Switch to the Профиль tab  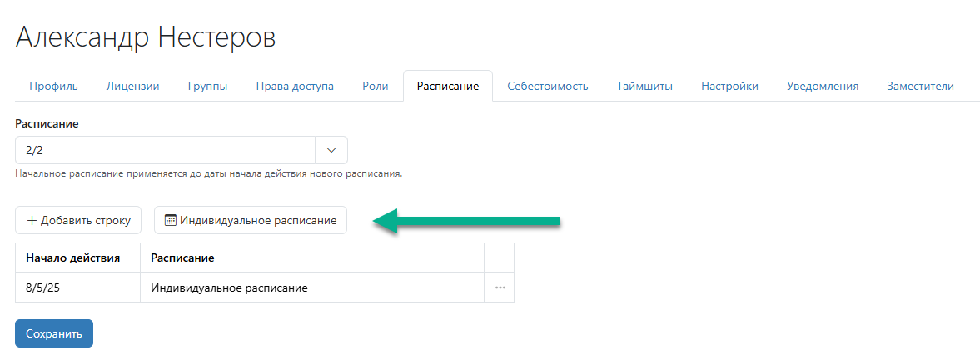point(54,87)
